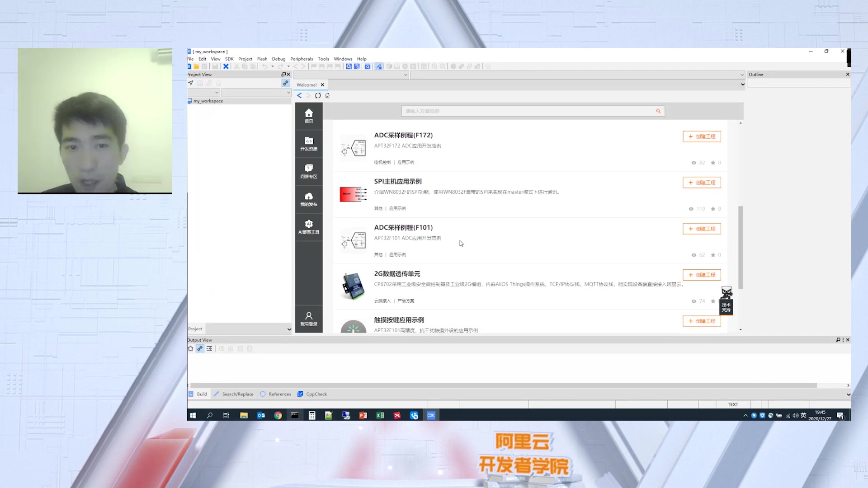Open the SPI主机应用示例 title link

[398, 181]
